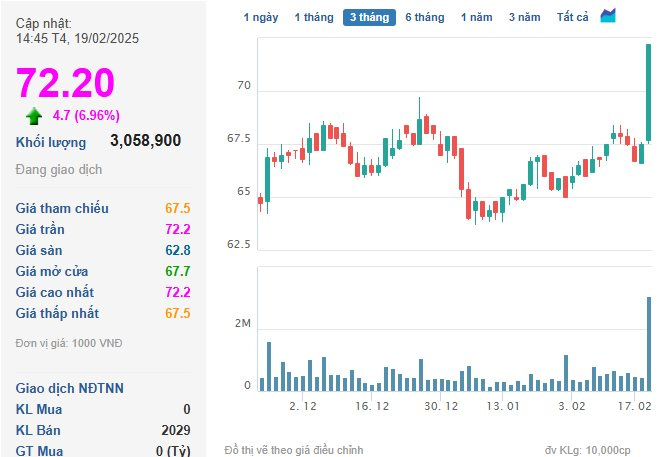Click the Giá trần value 72.2
Screen dimensions: 662x457
(178, 229)
